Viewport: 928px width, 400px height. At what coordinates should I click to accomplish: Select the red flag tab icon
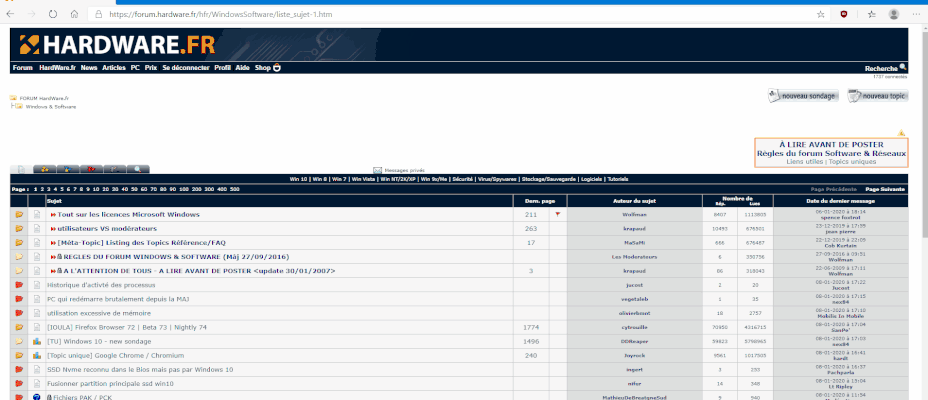(91, 169)
